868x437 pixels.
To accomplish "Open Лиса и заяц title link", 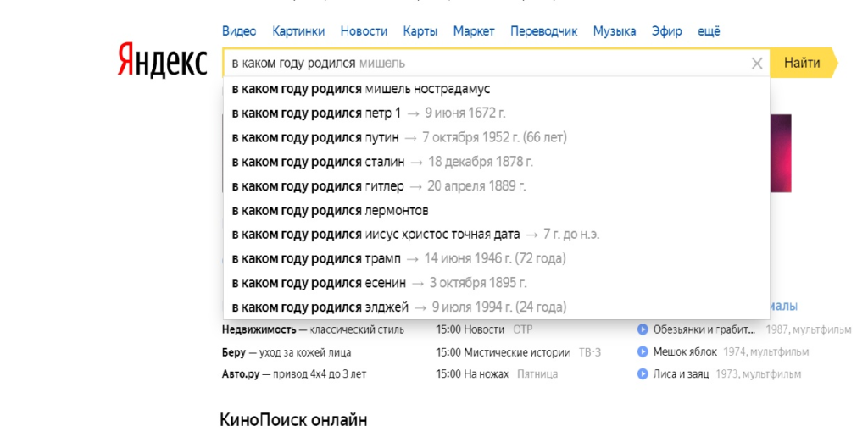I will 681,374.
